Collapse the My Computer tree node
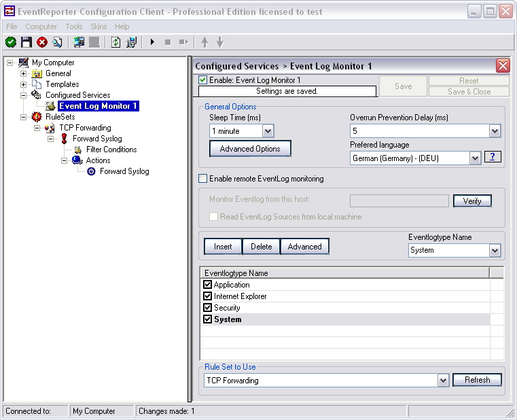Screen dimensions: 517x420 pyautogui.click(x=10, y=63)
